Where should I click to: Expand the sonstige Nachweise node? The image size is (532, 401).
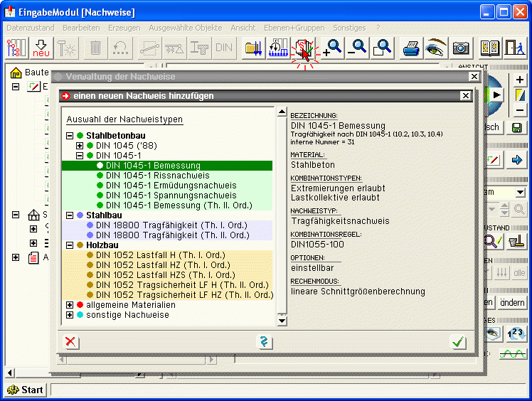70,315
